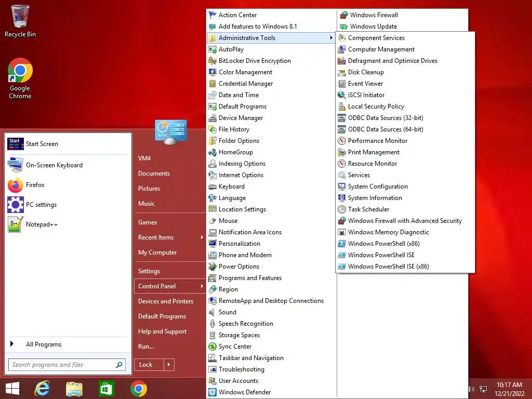Click the Windows Start button on taskbar
Viewport: 532px width, 399px height.
[12, 389]
